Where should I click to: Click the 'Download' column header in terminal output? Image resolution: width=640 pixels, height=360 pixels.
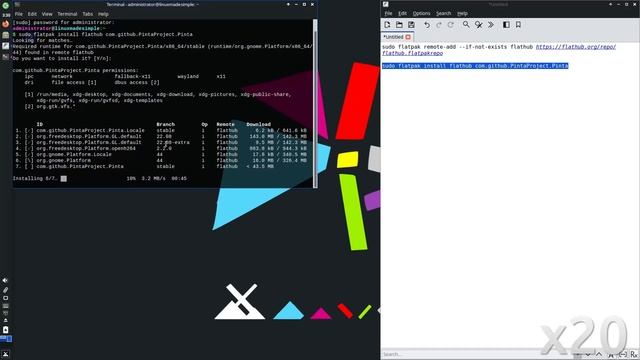(x=258, y=124)
